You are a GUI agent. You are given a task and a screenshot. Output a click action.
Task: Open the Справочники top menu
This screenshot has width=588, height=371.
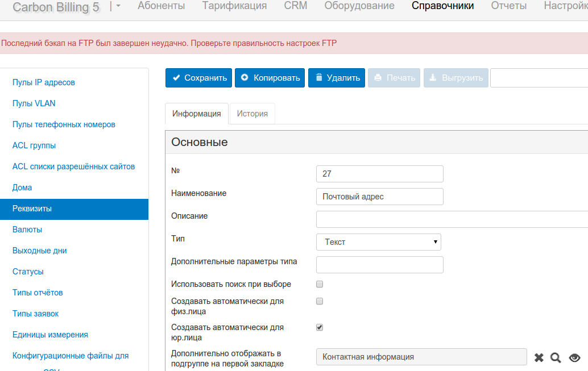tap(442, 6)
